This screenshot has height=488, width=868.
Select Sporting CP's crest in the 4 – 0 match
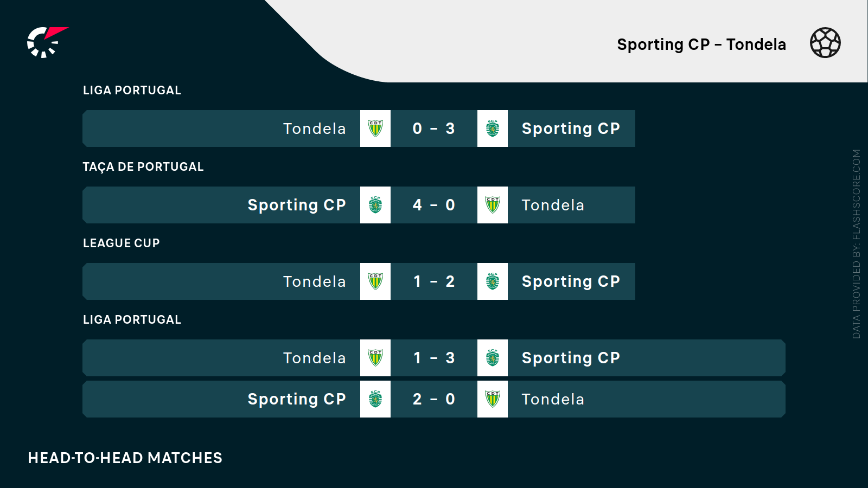pyautogui.click(x=375, y=205)
